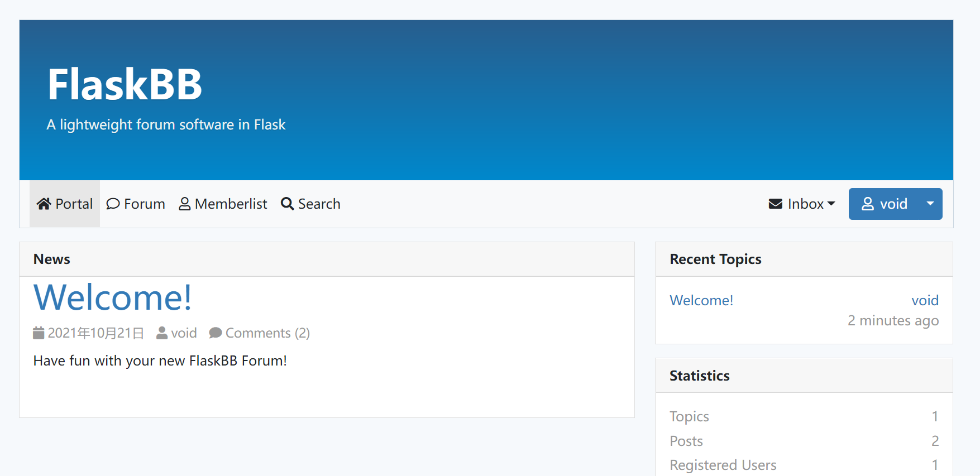The image size is (980, 476).
Task: Open Comments (2) link
Action: point(267,333)
